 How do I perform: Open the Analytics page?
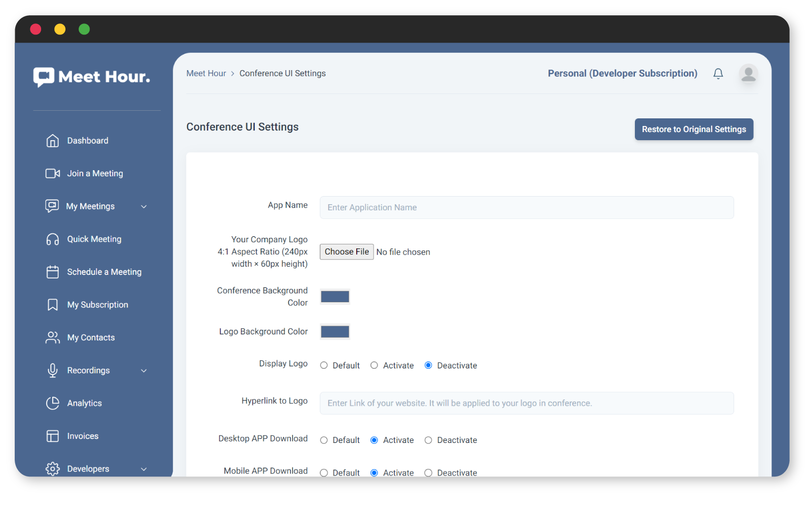click(x=84, y=403)
